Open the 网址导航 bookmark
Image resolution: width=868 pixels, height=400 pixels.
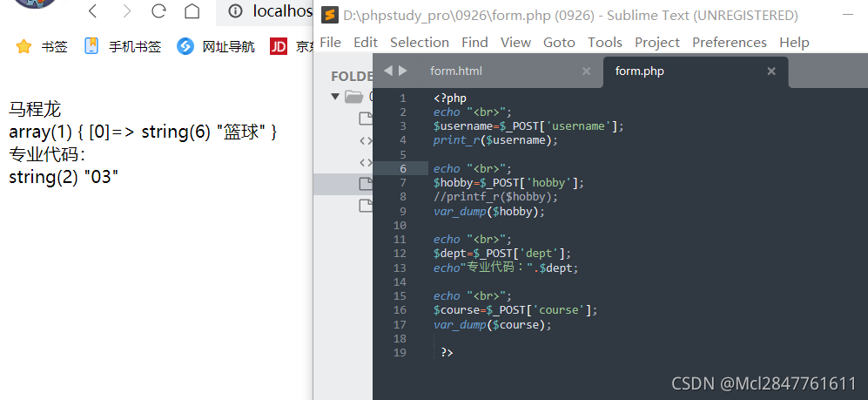coord(216,46)
